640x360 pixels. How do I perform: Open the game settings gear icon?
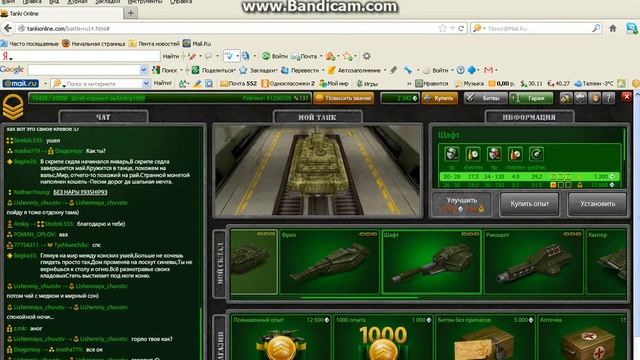click(x=580, y=98)
